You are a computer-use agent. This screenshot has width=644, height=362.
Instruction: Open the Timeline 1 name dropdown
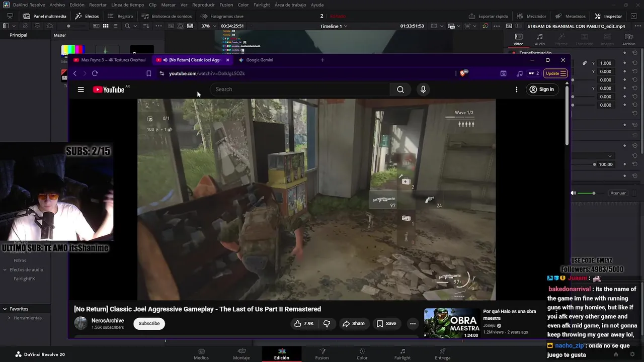(334, 26)
